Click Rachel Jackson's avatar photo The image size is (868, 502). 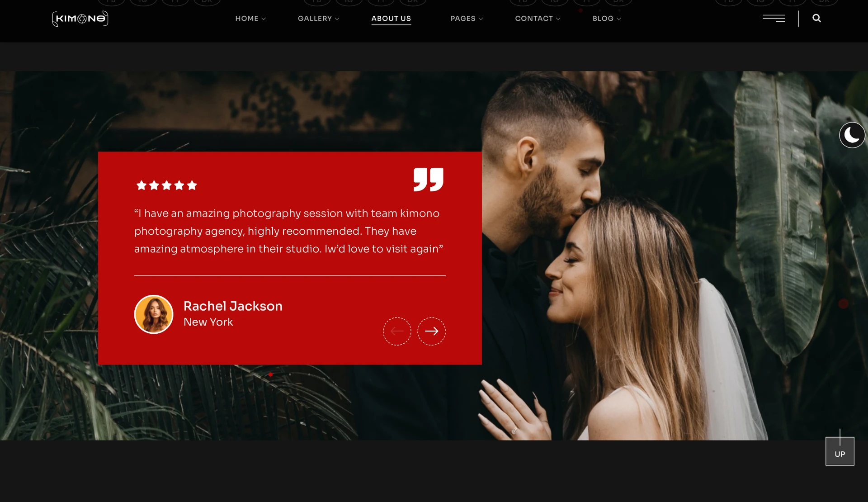point(154,314)
